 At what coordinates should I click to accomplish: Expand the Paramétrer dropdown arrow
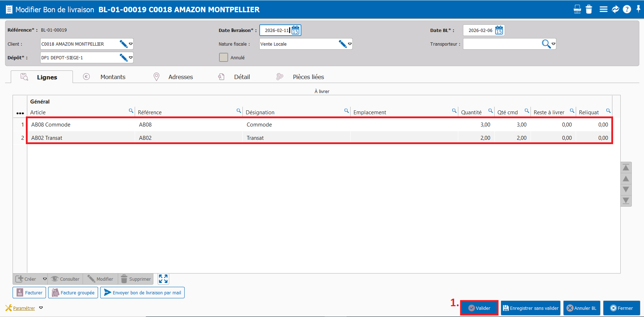pyautogui.click(x=41, y=308)
